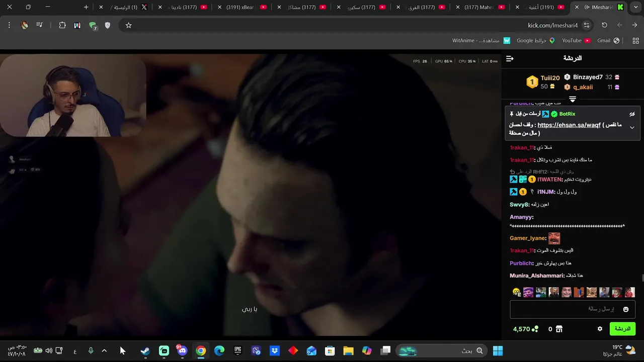Screen dimensions: 644x362
Task: Focus the send message input field
Action: pyautogui.click(x=573, y=309)
